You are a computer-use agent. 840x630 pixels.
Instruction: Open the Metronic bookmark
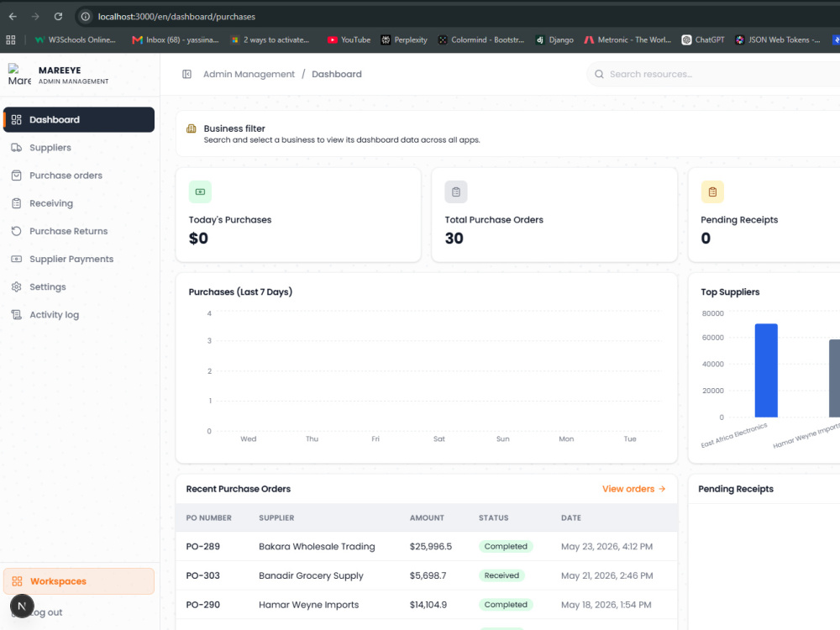627,39
